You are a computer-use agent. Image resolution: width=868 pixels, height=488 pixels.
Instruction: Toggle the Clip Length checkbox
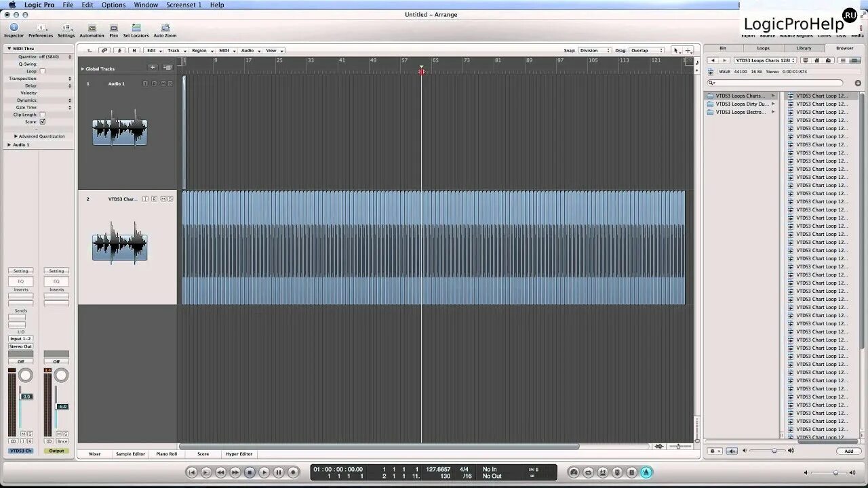pos(43,115)
